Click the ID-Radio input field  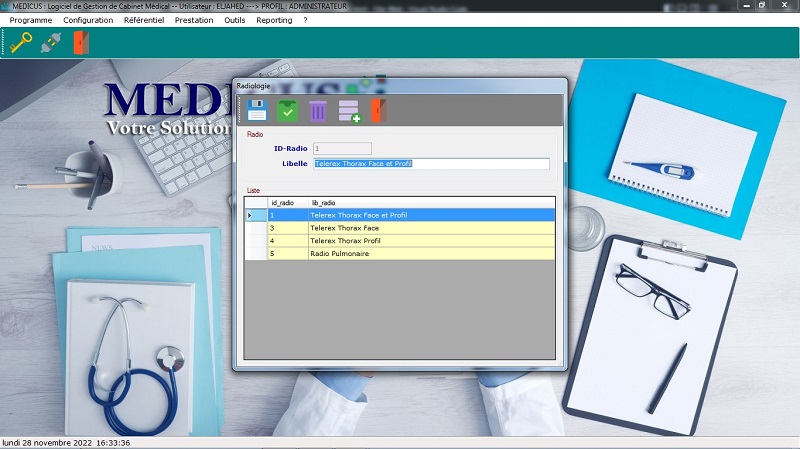pos(342,148)
